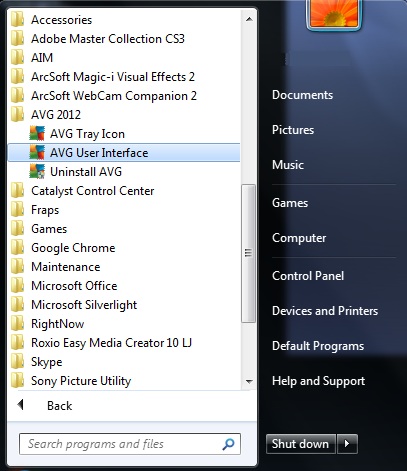Click the magnifier search icon

pyautogui.click(x=228, y=444)
